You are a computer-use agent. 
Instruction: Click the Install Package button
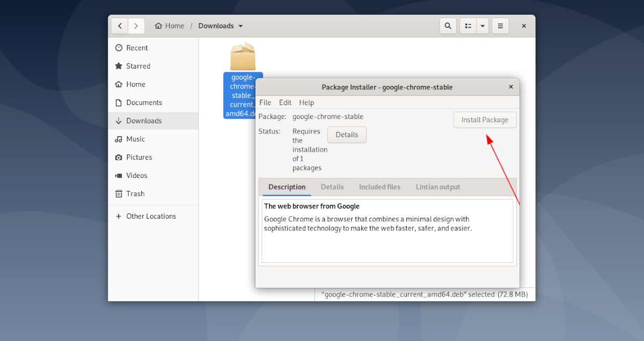(485, 120)
